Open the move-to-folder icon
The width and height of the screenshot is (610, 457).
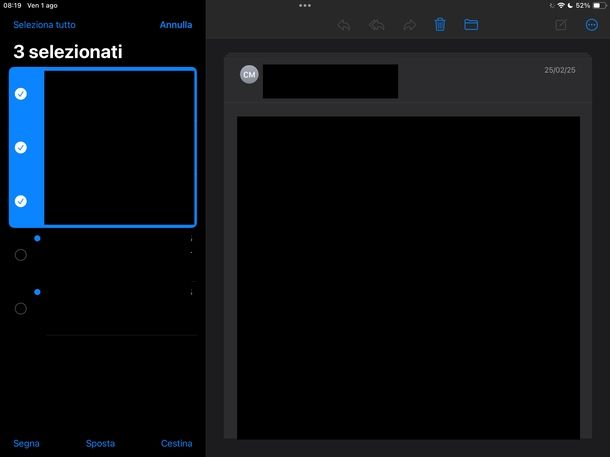point(471,25)
